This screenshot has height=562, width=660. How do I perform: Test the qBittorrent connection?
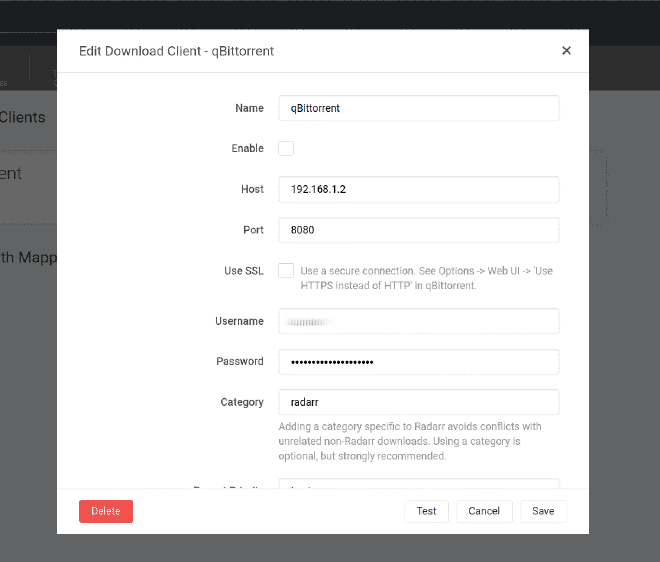coord(426,511)
